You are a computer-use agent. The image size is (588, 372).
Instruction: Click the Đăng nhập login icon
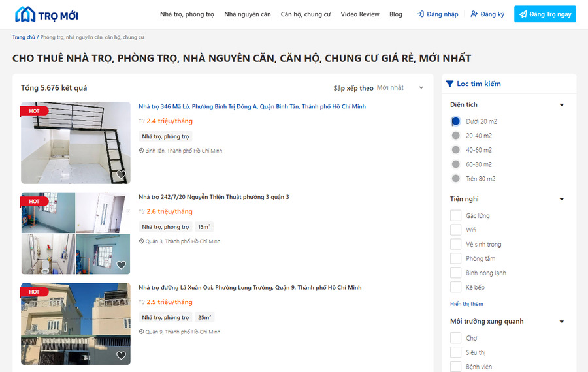tap(420, 14)
